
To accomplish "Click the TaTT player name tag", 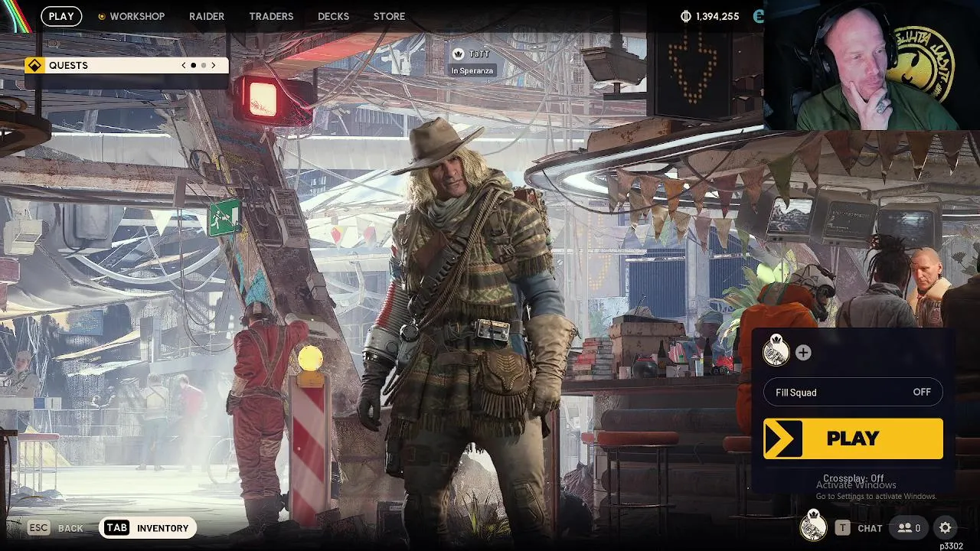I will [479, 54].
